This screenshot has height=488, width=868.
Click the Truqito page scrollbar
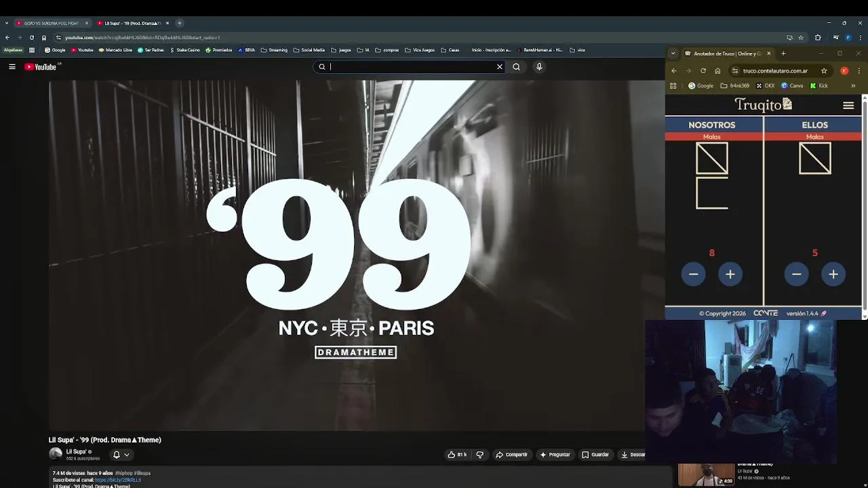pos(865,207)
